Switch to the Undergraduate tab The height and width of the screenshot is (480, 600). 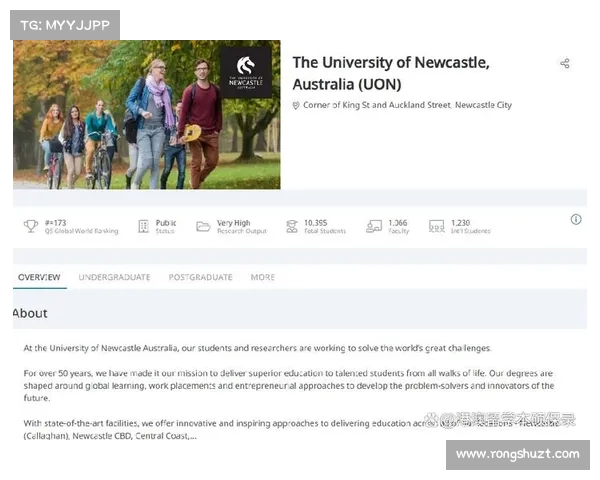(114, 277)
